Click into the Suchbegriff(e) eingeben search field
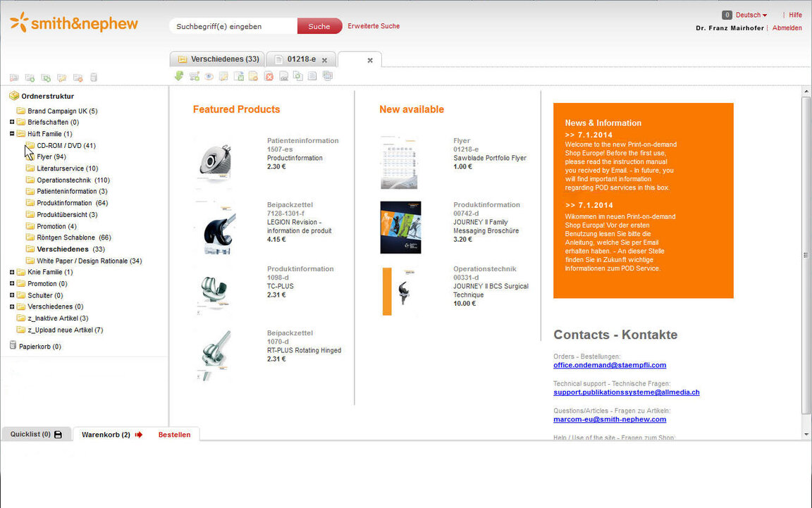This screenshot has height=508, width=812. pyautogui.click(x=233, y=26)
